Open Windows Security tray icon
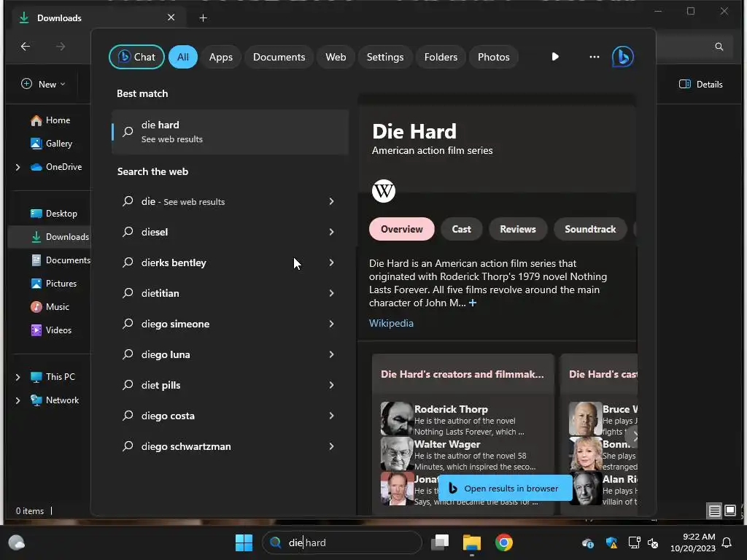747x560 pixels. coord(611,542)
